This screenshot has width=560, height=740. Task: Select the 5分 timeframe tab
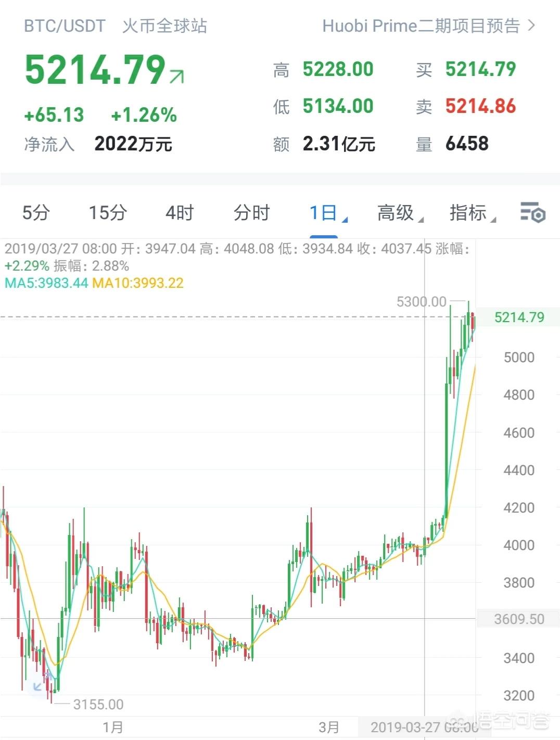pyautogui.click(x=36, y=212)
